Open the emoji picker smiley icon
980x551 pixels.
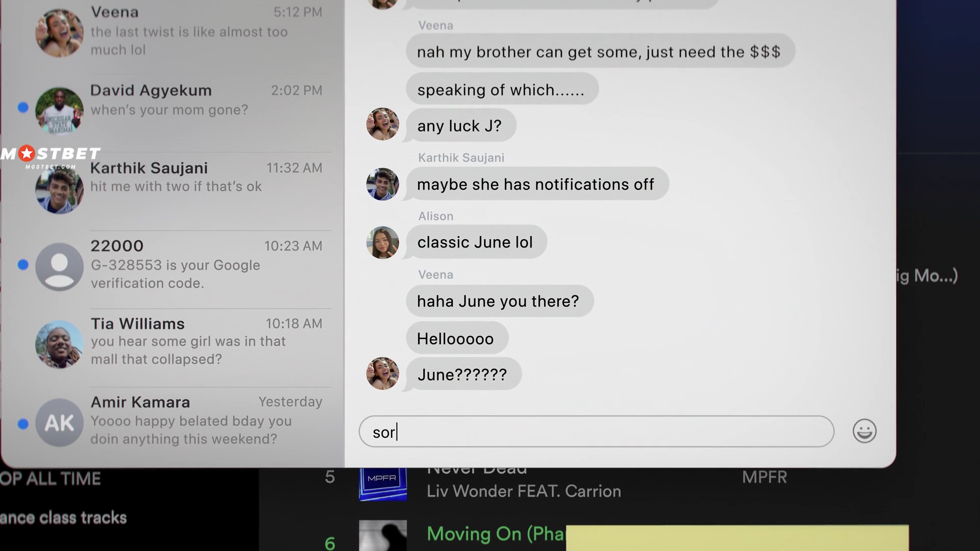pyautogui.click(x=864, y=432)
